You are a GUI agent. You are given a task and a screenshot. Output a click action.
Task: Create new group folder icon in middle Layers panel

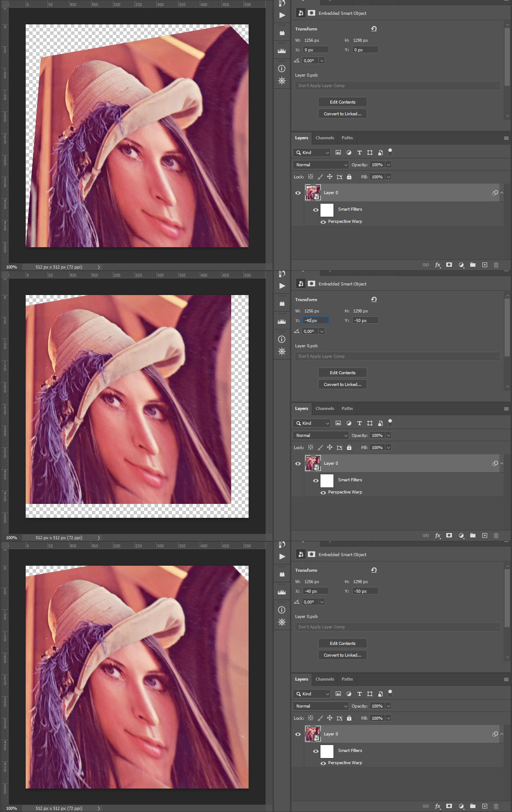coord(473,536)
